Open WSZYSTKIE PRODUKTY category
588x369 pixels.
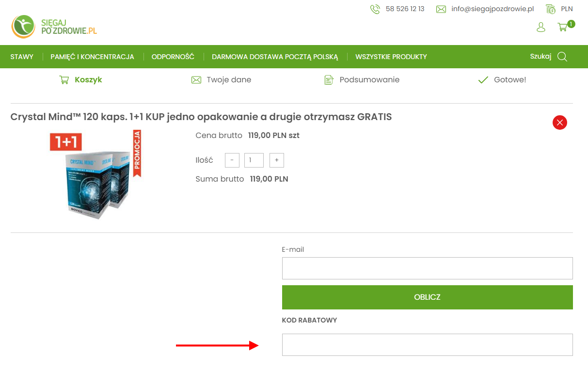[x=391, y=57]
